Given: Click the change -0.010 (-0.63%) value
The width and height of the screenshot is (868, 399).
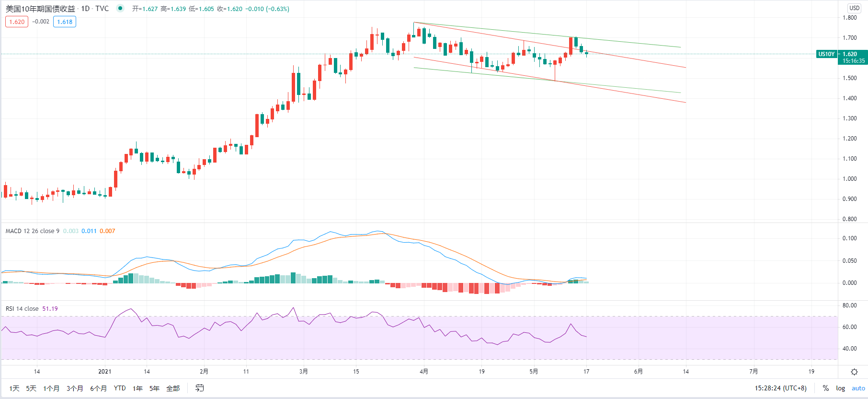Looking at the screenshot, I should coord(267,9).
